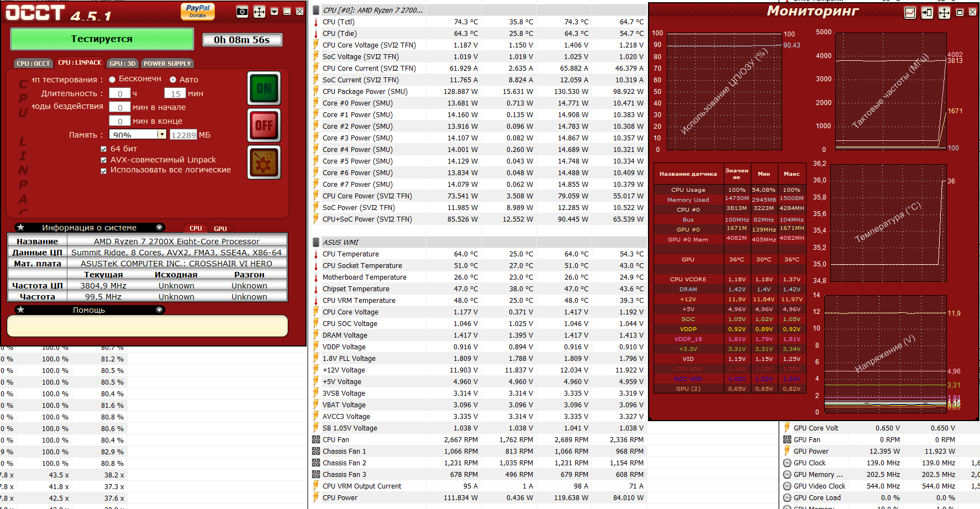Viewport: 980px width, 509px height.
Task: Click the 3804,9 MHz current CPU frequency cell
Action: [x=103, y=286]
